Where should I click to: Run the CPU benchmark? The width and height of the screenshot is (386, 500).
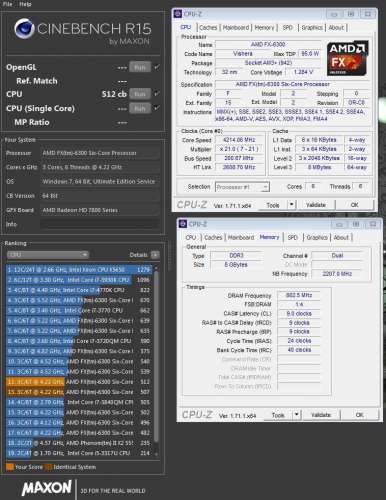[140, 94]
